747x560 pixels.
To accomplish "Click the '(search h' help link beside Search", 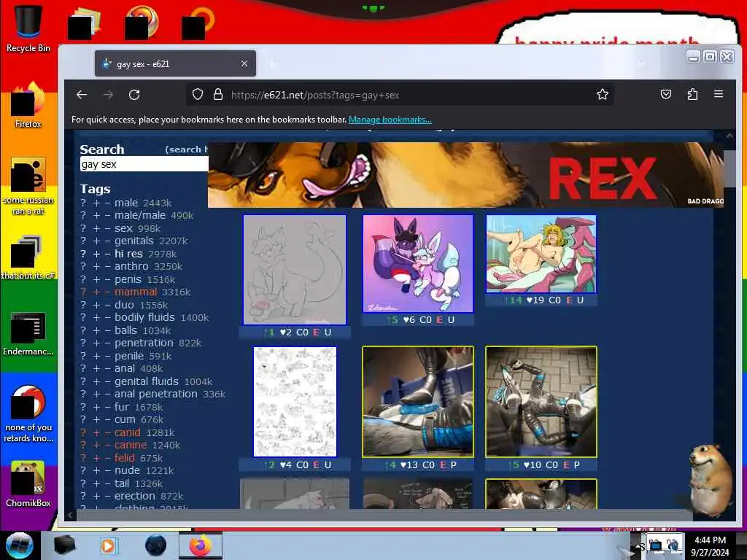I will click(x=186, y=149).
